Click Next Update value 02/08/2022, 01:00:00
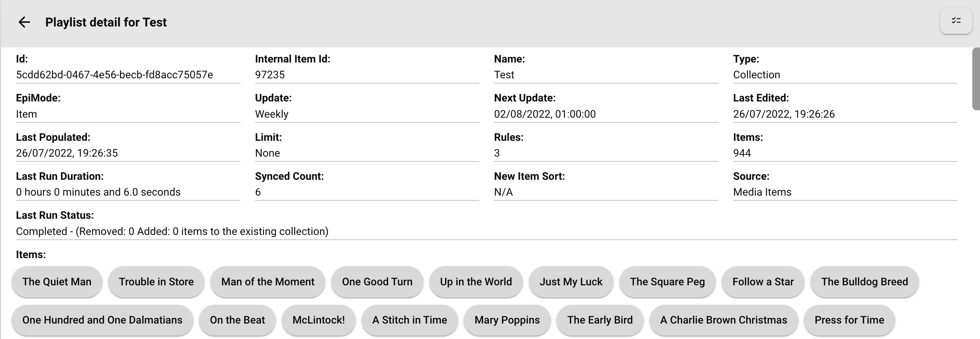Viewport: 980px width, 339px height. tap(545, 114)
